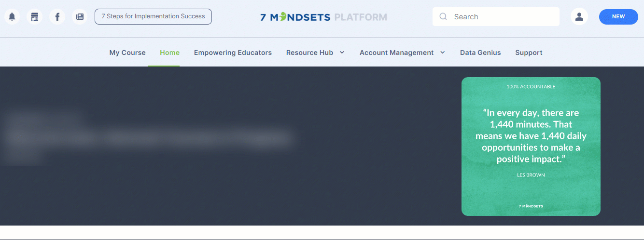Click the Account Management menu label
This screenshot has width=644, height=240.
point(396,53)
